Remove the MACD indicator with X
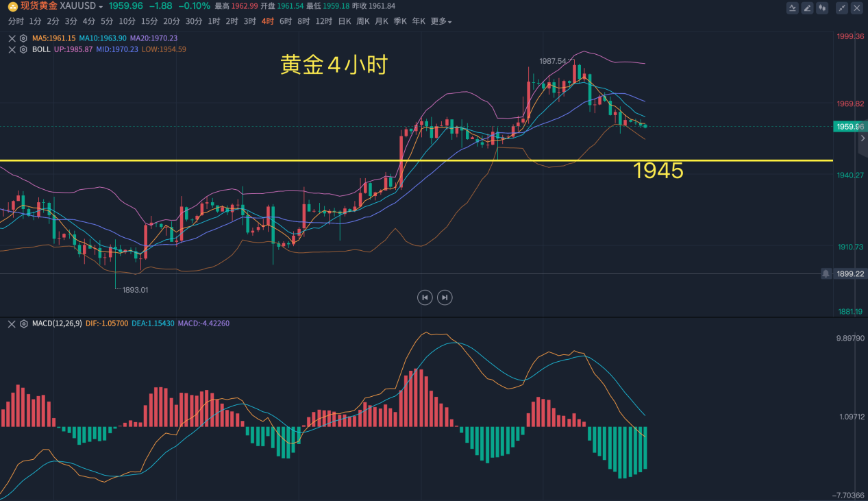Image resolution: width=868 pixels, height=501 pixels. coord(12,323)
